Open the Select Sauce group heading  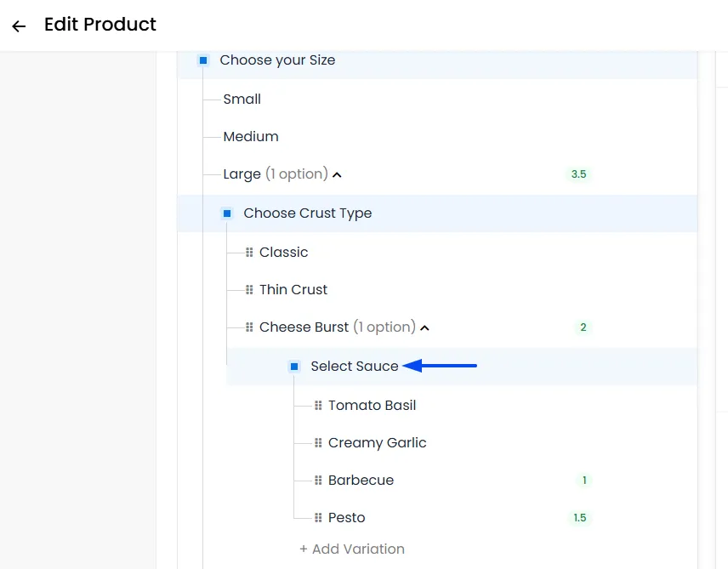355,366
